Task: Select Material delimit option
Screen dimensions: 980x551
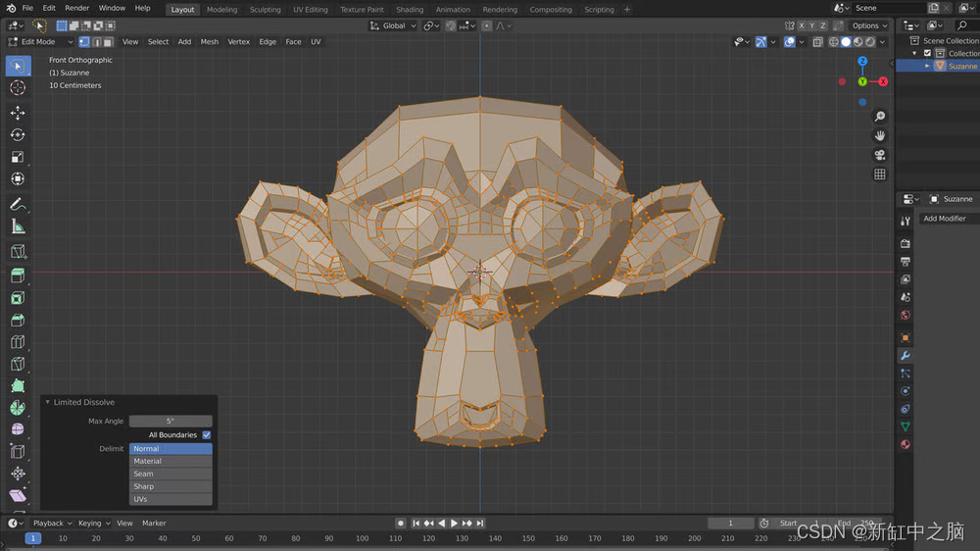Action: pos(171,461)
